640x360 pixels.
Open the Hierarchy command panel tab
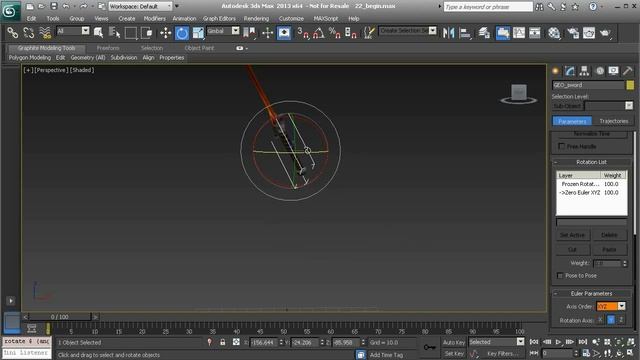[x=584, y=71]
